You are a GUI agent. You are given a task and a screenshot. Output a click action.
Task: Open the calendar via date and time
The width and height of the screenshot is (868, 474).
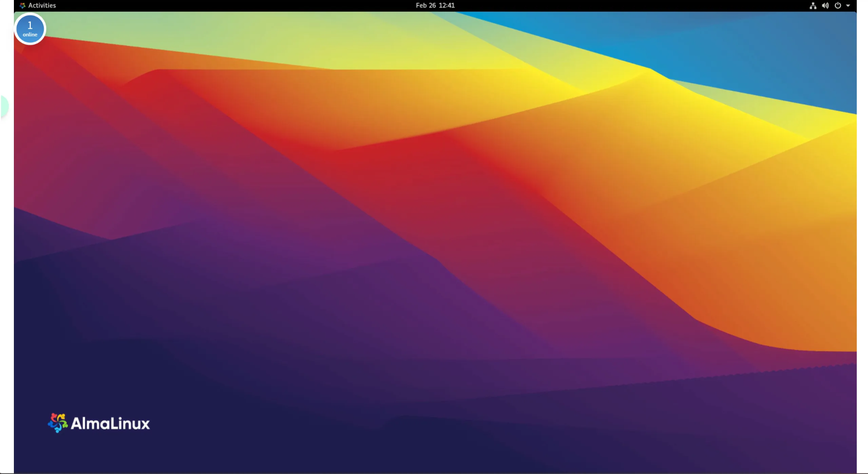pos(435,6)
